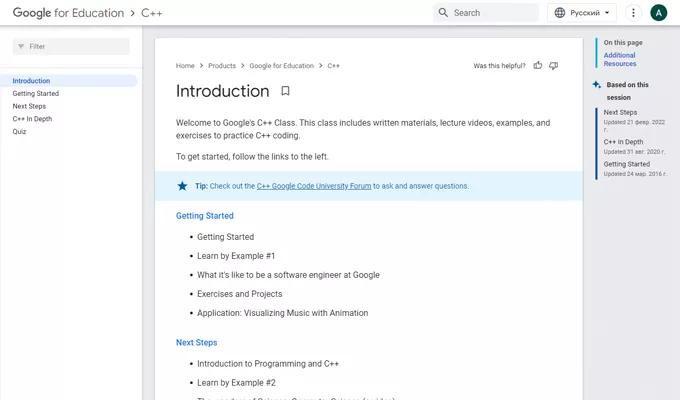The image size is (680, 400).
Task: Click the thumbs up helpful icon
Action: (538, 66)
